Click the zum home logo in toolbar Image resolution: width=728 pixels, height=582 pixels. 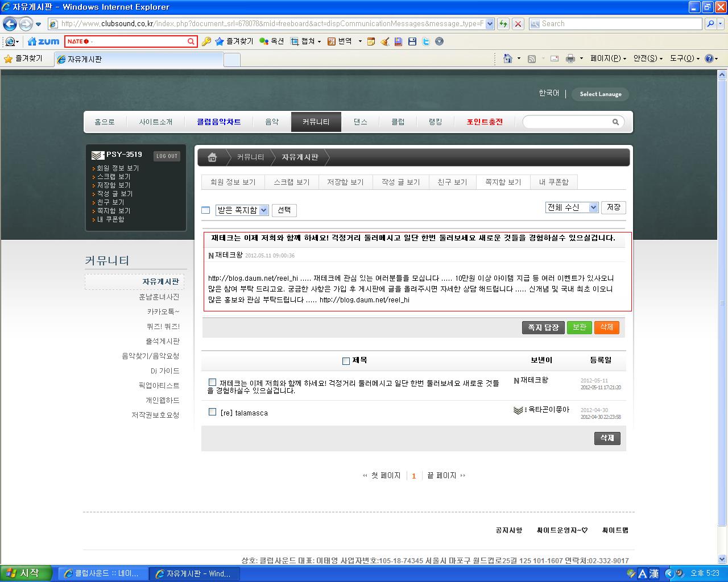click(x=43, y=41)
